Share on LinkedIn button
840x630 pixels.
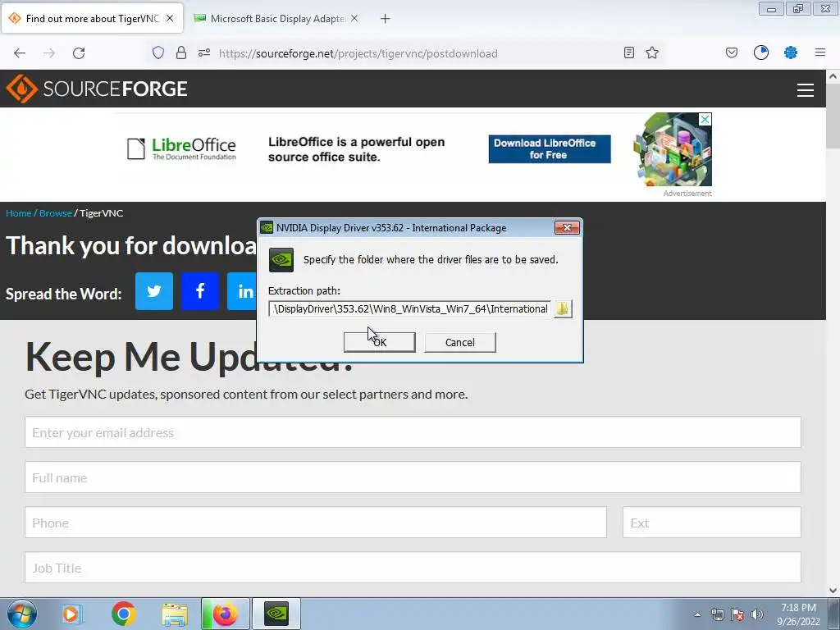[242, 291]
